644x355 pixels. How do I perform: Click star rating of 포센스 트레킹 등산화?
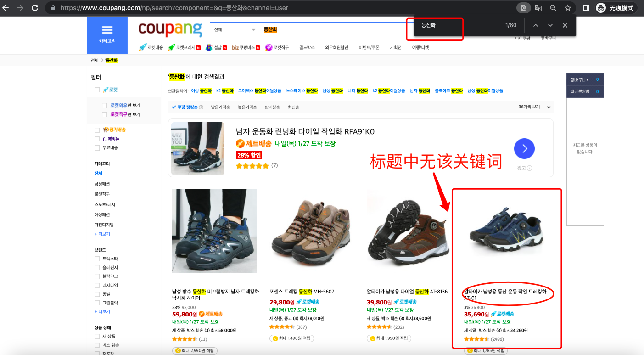click(x=281, y=327)
